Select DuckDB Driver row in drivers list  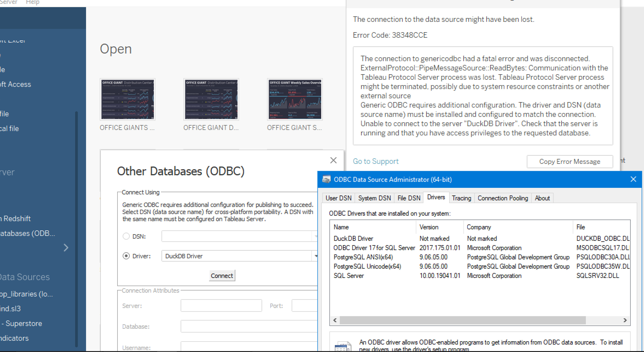click(x=353, y=238)
